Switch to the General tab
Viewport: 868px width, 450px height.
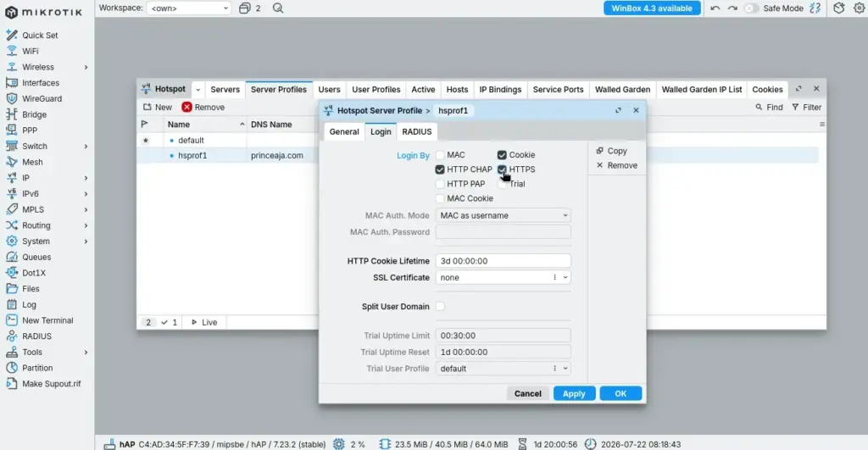coord(344,131)
